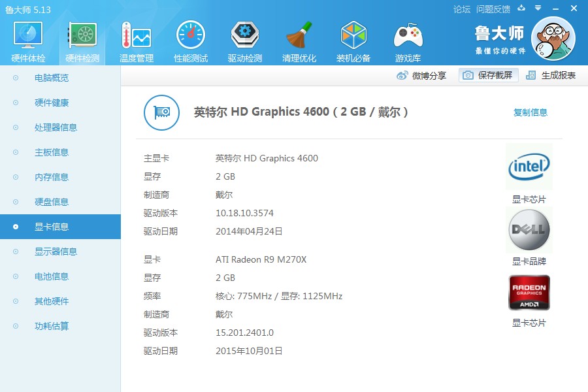Click the report icon next to 生成报表
This screenshot has height=392, width=588.
point(531,75)
